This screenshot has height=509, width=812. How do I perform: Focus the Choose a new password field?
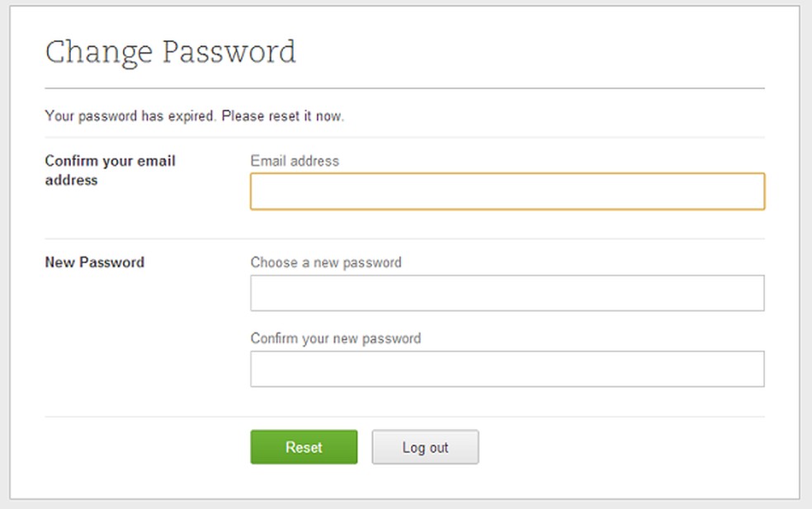[x=507, y=294]
